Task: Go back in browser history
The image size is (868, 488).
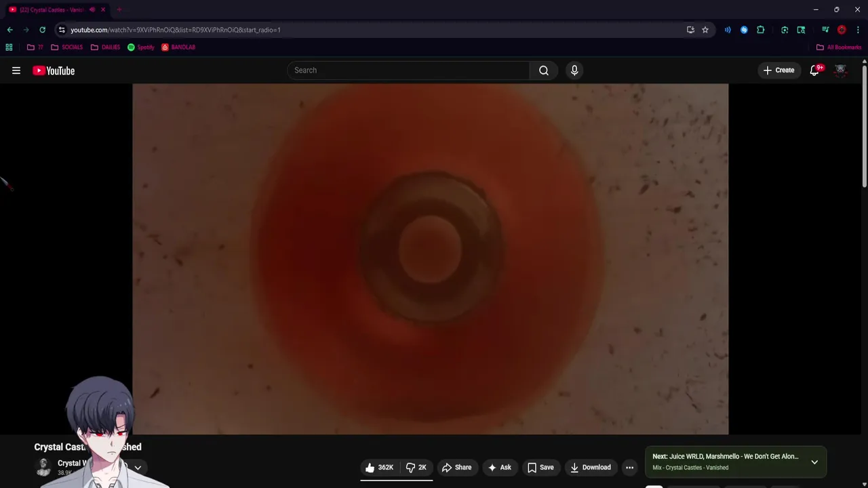Action: [9, 30]
